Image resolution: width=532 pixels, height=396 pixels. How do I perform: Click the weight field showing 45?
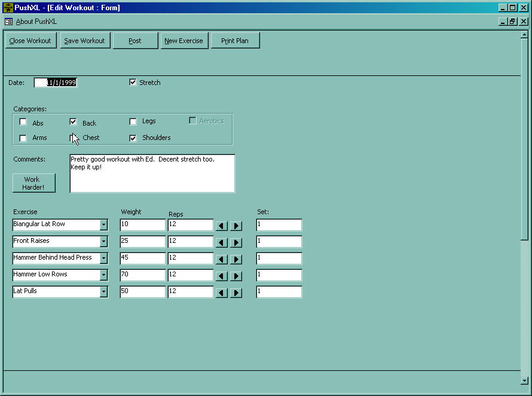coord(142,258)
